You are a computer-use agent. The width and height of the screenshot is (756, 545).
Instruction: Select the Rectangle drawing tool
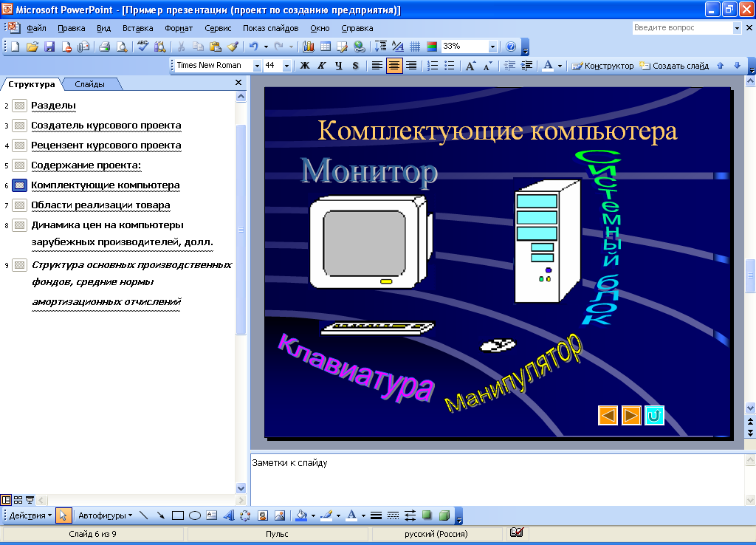pyautogui.click(x=177, y=515)
